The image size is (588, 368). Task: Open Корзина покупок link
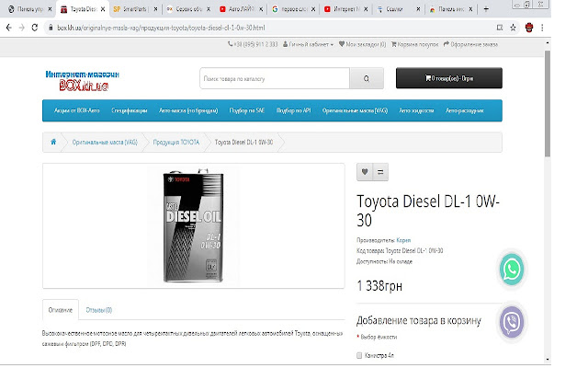414,44
